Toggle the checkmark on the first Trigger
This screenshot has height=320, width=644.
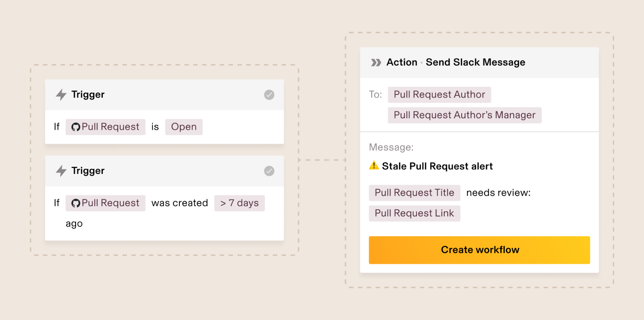(269, 95)
